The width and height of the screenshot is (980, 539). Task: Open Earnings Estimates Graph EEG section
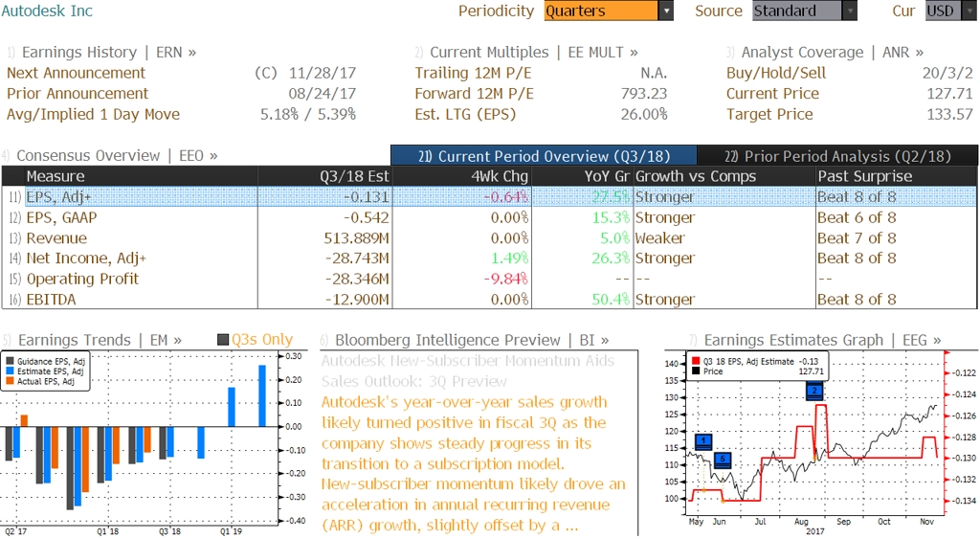point(815,340)
